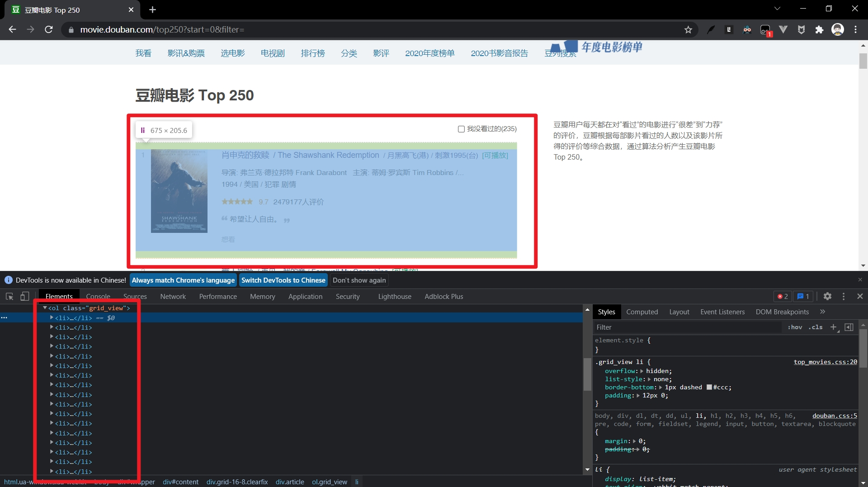Open 肖申克的救赎 movie title link
This screenshot has height=487, width=868.
(245, 155)
